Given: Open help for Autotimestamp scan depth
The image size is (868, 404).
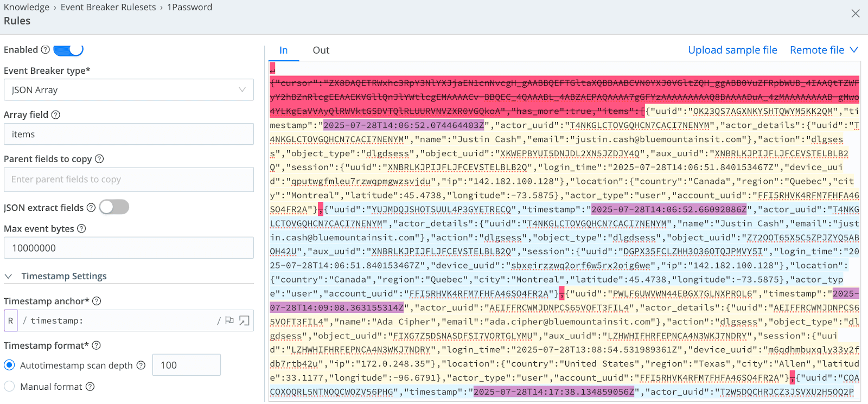Looking at the screenshot, I should coord(141,365).
